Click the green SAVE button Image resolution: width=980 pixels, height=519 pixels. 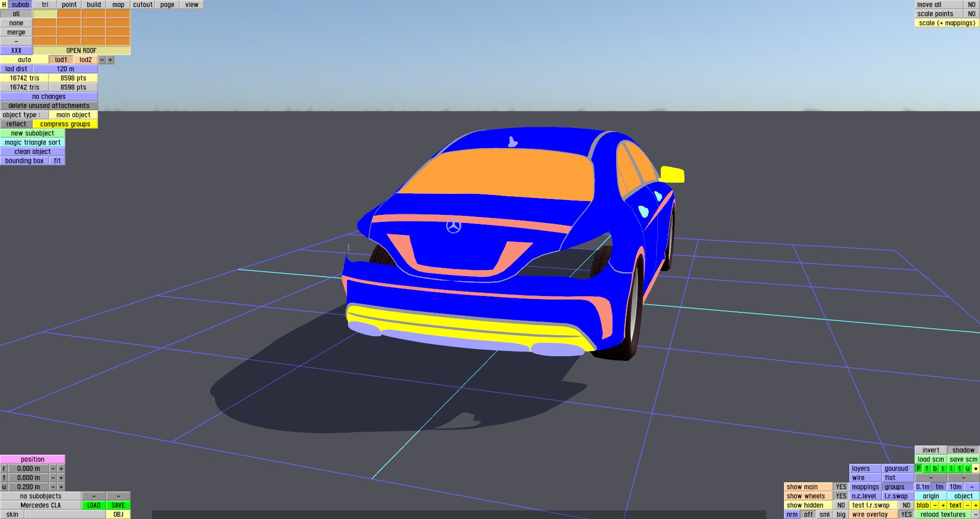point(118,505)
